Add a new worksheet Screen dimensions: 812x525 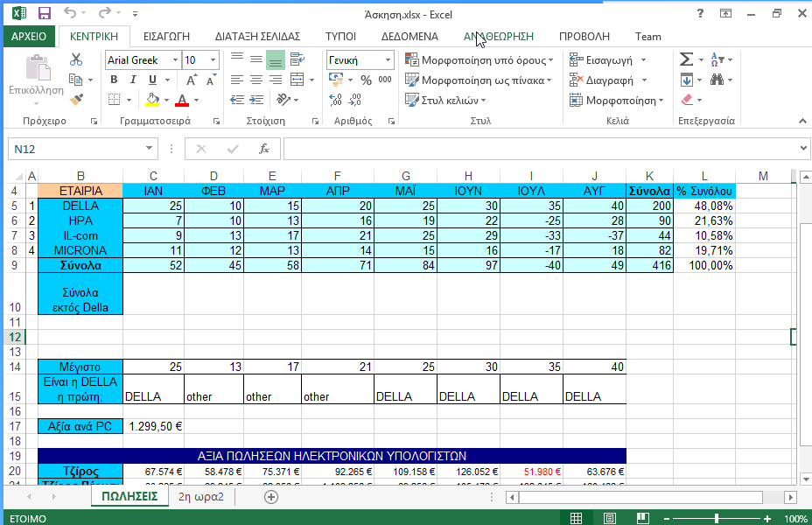[271, 497]
